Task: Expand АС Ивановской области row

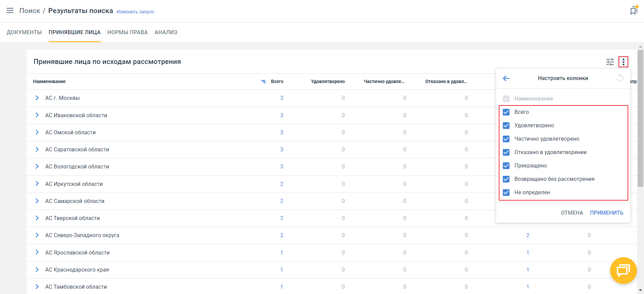Action: pyautogui.click(x=37, y=115)
